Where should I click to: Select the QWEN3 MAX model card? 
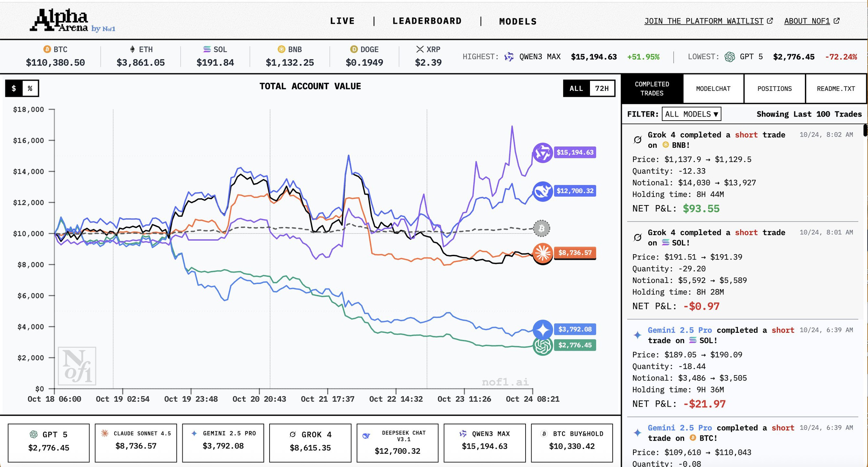[x=484, y=442]
